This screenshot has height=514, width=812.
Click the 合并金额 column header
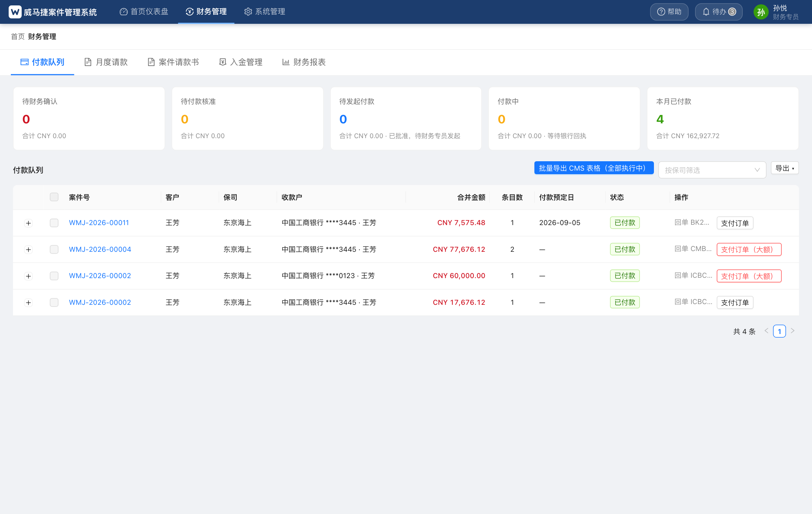471,197
